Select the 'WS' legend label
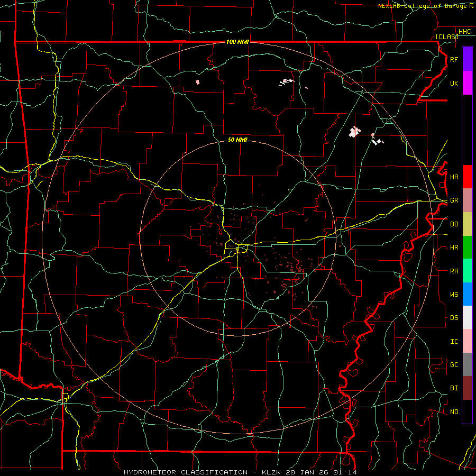This screenshot has height=476, width=476. click(x=454, y=295)
